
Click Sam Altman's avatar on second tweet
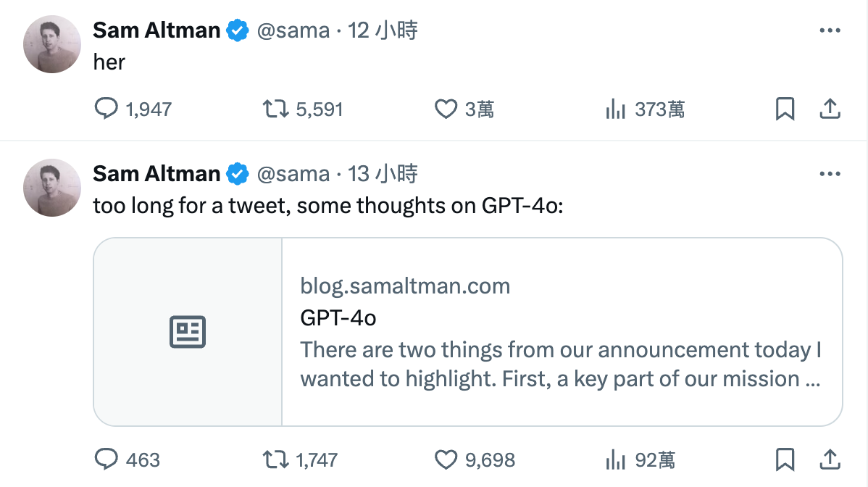click(52, 187)
